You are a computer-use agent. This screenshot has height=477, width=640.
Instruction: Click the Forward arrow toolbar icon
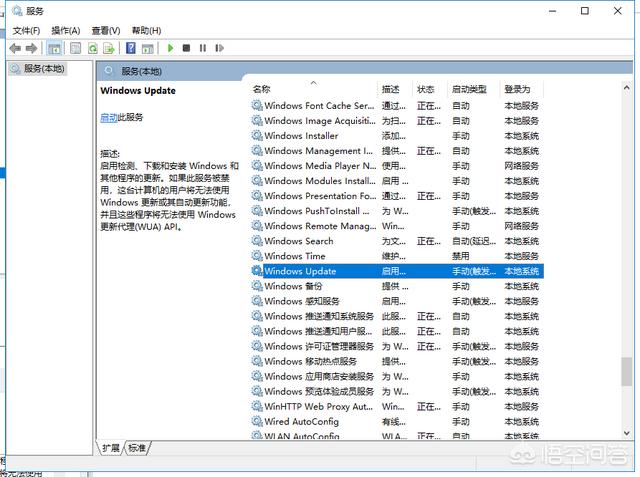point(31,48)
